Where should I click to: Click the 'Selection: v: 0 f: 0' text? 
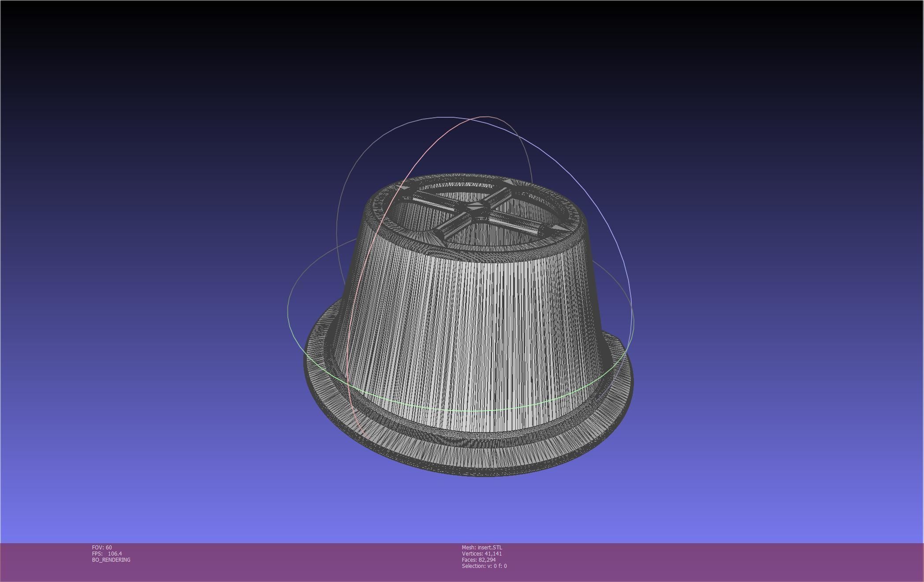tap(484, 566)
